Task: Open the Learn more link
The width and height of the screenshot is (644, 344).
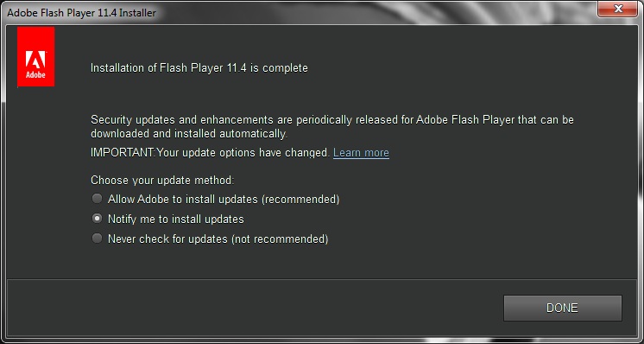Action: [x=361, y=153]
